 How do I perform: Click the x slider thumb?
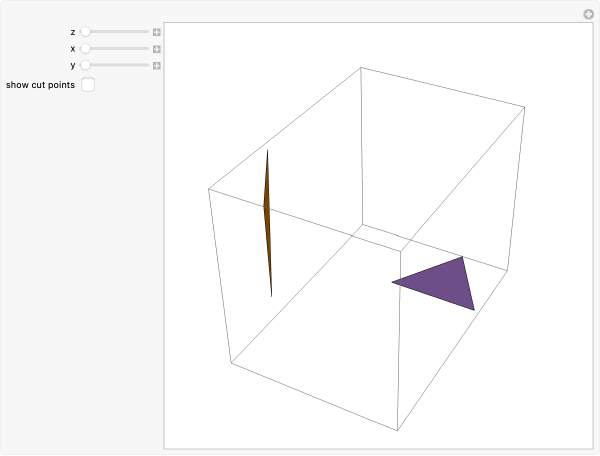tap(86, 48)
